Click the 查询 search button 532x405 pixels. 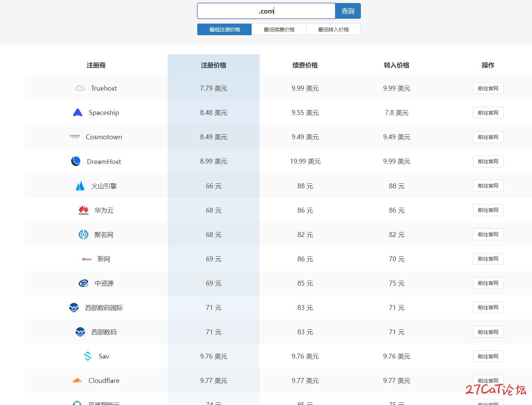(x=348, y=11)
